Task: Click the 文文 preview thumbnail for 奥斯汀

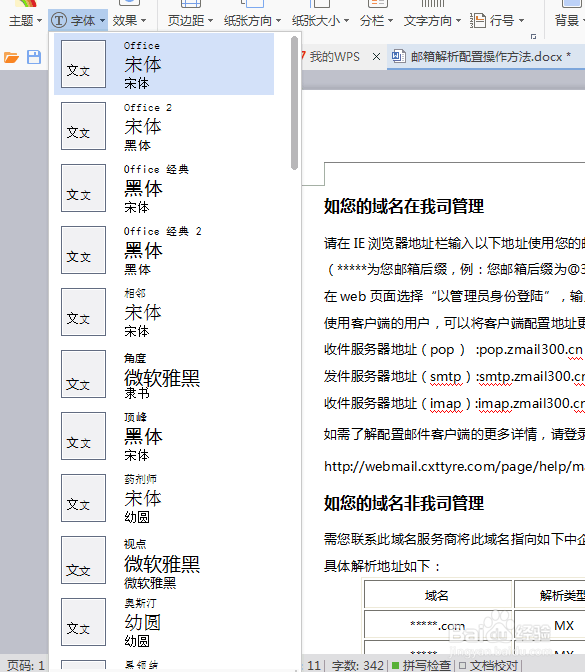Action: tap(84, 622)
